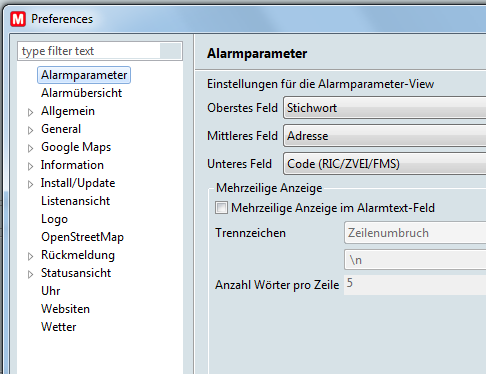Screen dimensions: 486x374
Task: Click the Trennzeichen label
Action: point(250,233)
